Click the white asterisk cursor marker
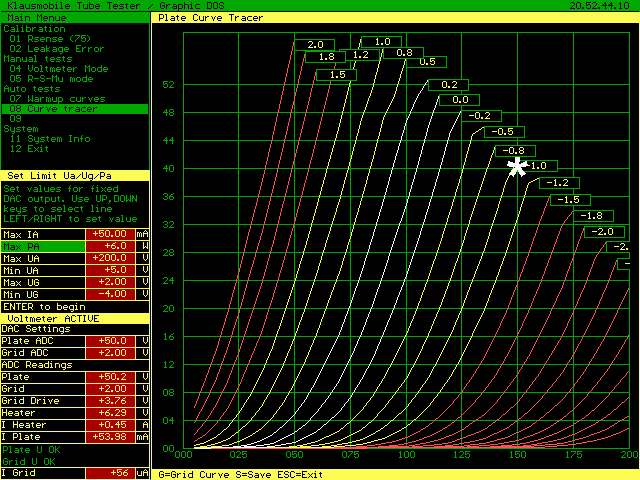 tap(517, 167)
